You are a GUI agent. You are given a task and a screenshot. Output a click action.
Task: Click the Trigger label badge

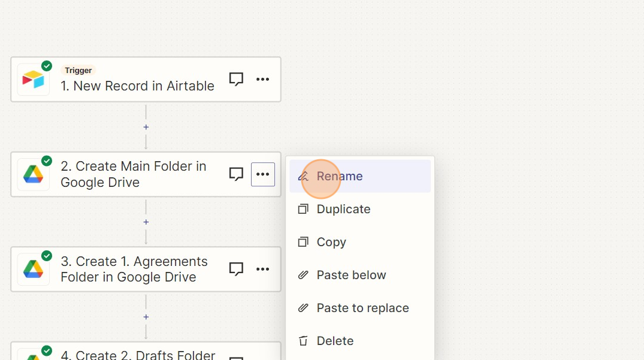tap(78, 70)
